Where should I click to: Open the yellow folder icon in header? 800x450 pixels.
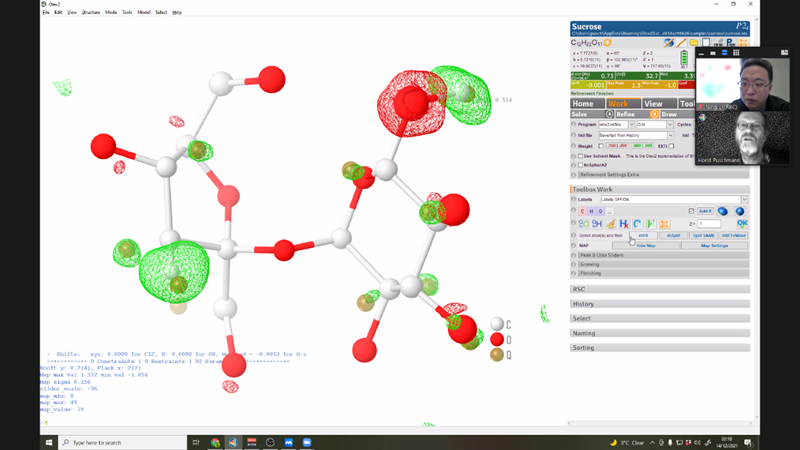click(693, 43)
